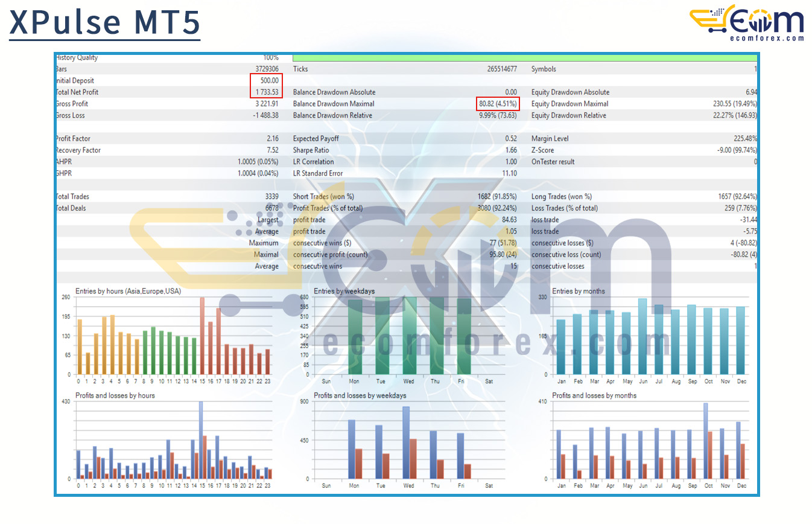
Task: Select the Sharpe Ratio value 1.66
Action: [x=510, y=150]
